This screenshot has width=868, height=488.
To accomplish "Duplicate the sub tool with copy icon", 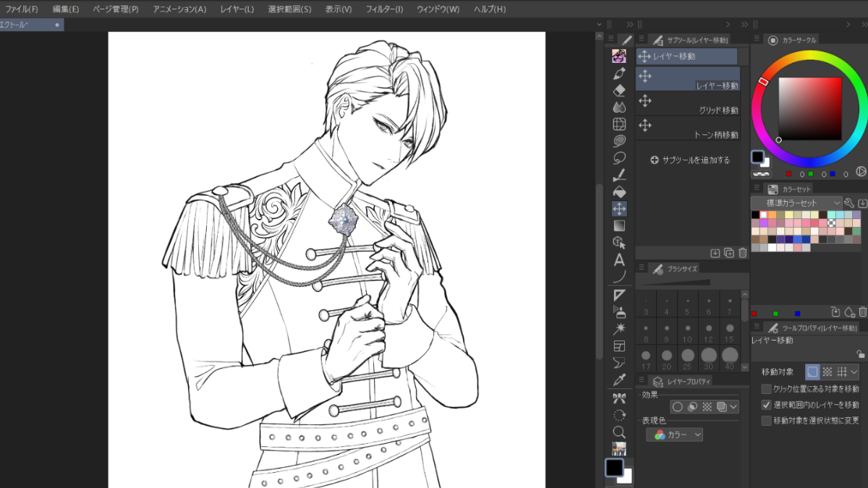I will tap(728, 252).
